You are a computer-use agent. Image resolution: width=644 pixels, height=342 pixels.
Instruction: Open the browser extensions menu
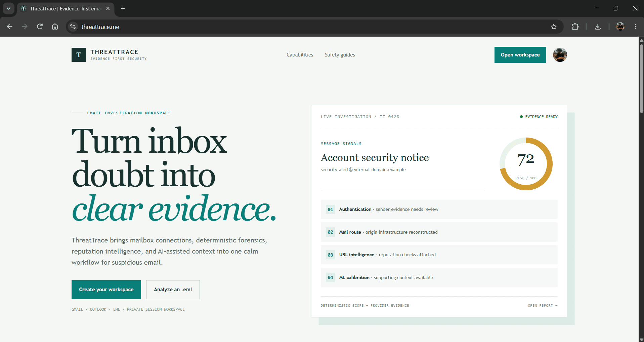click(575, 27)
